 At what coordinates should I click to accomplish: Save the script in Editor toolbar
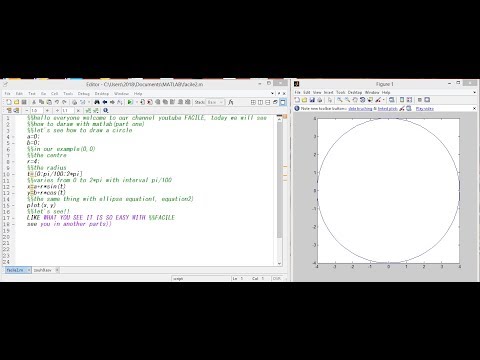[x=24, y=102]
